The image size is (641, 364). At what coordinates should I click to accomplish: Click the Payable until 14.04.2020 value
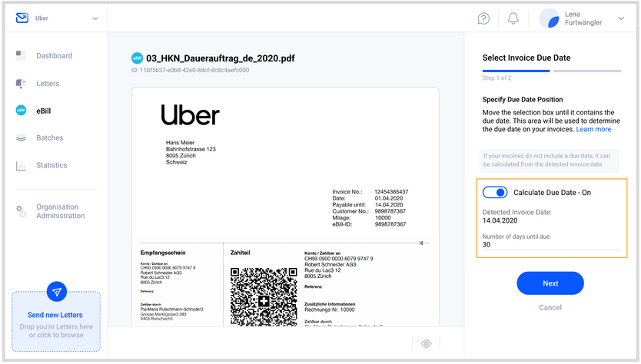click(389, 205)
